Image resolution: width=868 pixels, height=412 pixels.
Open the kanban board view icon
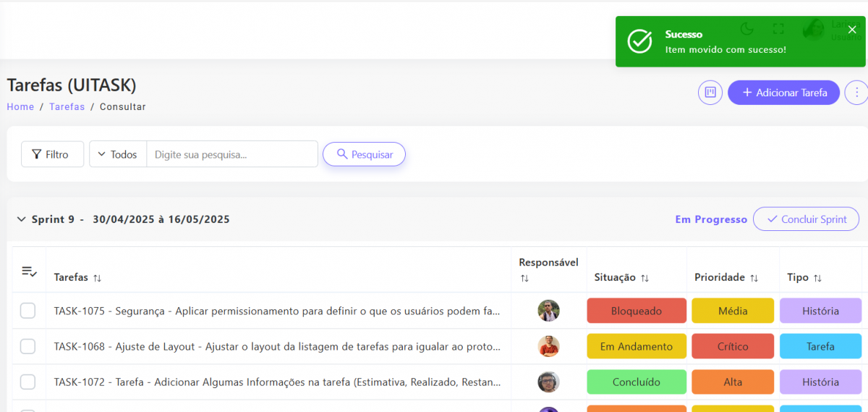point(710,93)
